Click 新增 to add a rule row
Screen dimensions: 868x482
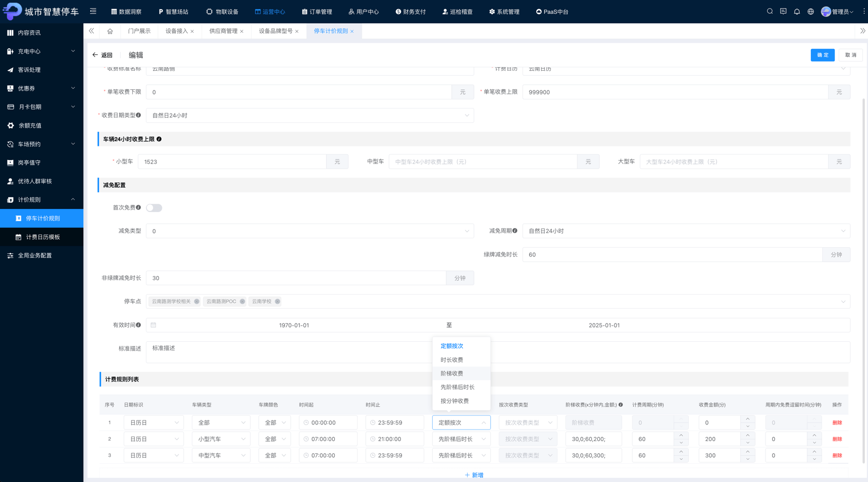pyautogui.click(x=474, y=475)
